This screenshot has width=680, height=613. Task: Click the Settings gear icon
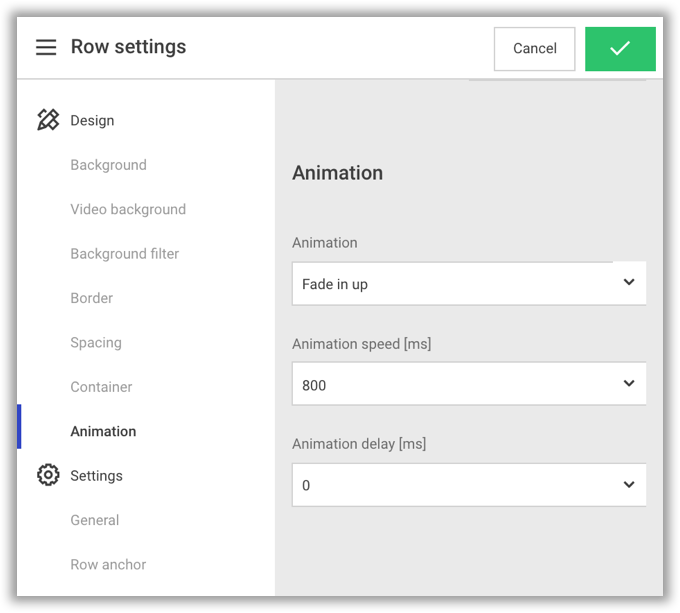pyautogui.click(x=48, y=475)
